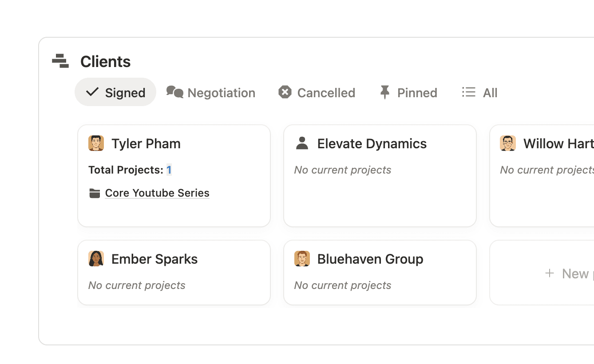594x364 pixels.
Task: Open the Core Youtube Series project link
Action: (x=157, y=193)
